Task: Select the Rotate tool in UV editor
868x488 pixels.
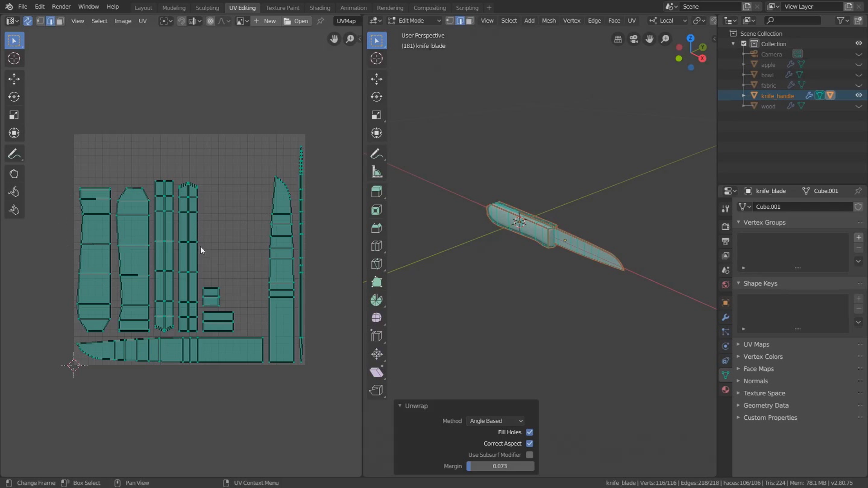Action: (14, 97)
